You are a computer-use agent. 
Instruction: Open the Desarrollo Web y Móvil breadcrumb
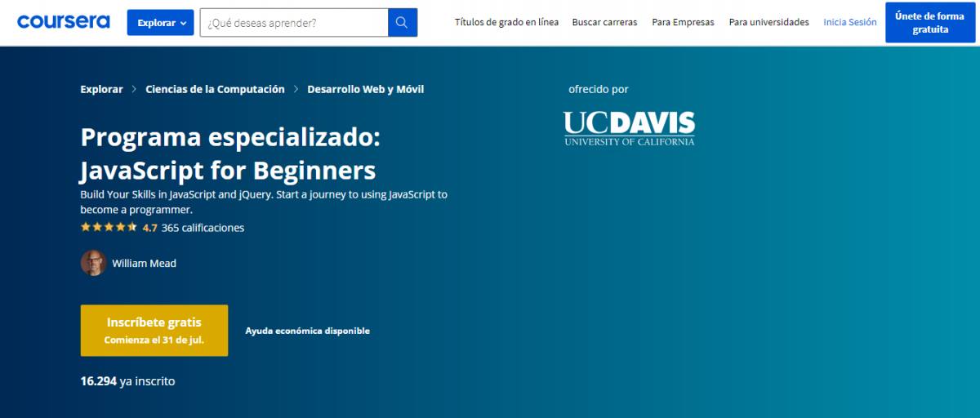click(365, 90)
